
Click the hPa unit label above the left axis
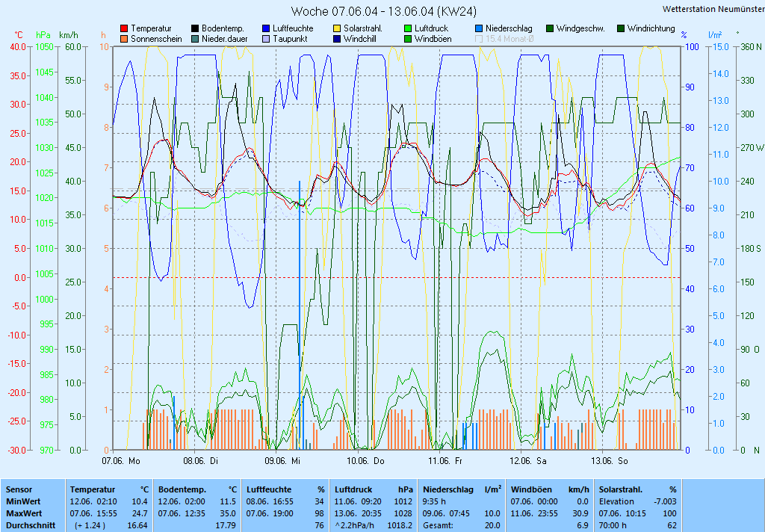tap(43, 35)
